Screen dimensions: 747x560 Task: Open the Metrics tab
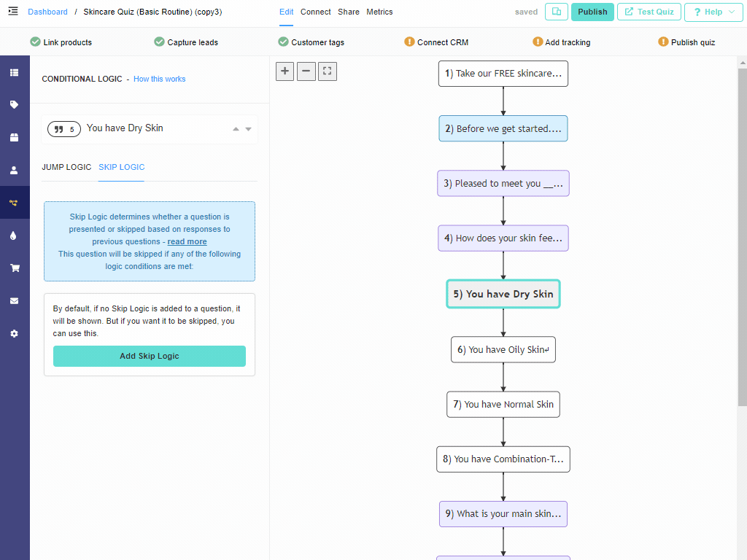[379, 12]
